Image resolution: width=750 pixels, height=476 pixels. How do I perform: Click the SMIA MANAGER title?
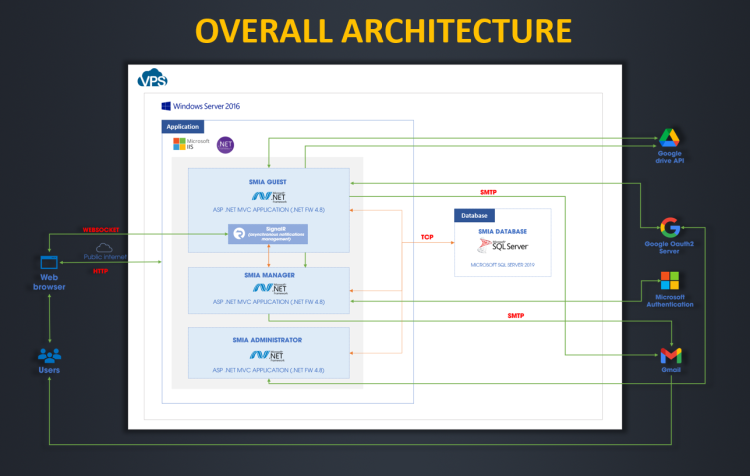click(268, 275)
